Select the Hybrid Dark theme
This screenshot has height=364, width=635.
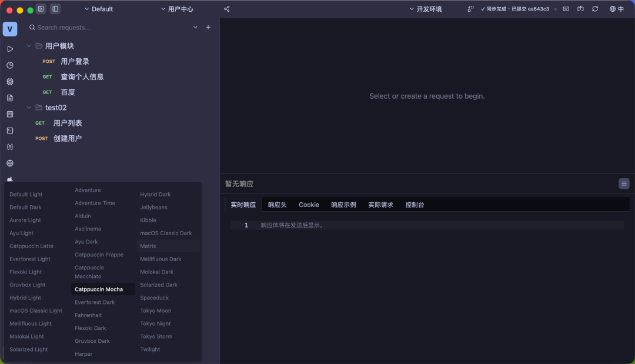pos(155,195)
